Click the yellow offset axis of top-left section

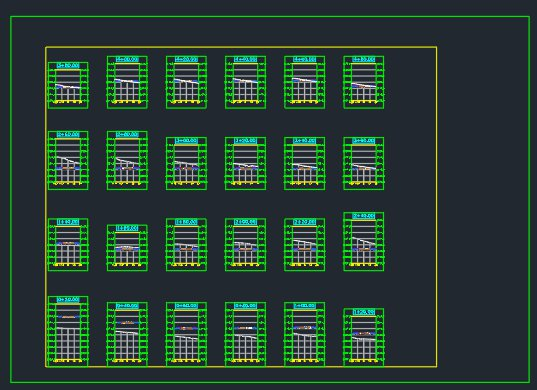pyautogui.click(x=68, y=102)
